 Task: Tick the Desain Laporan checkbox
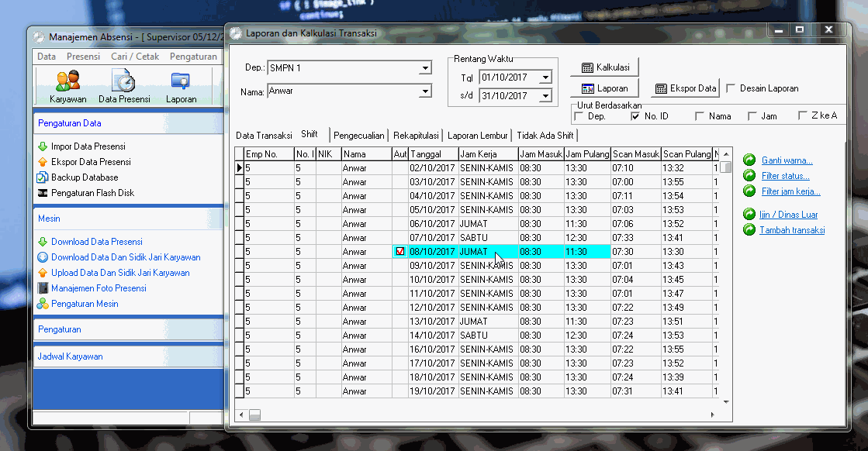pos(731,88)
